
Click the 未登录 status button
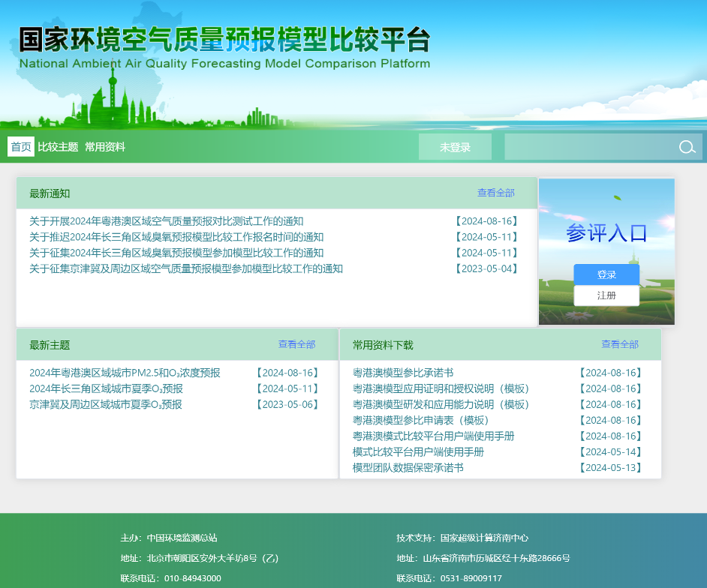455,147
